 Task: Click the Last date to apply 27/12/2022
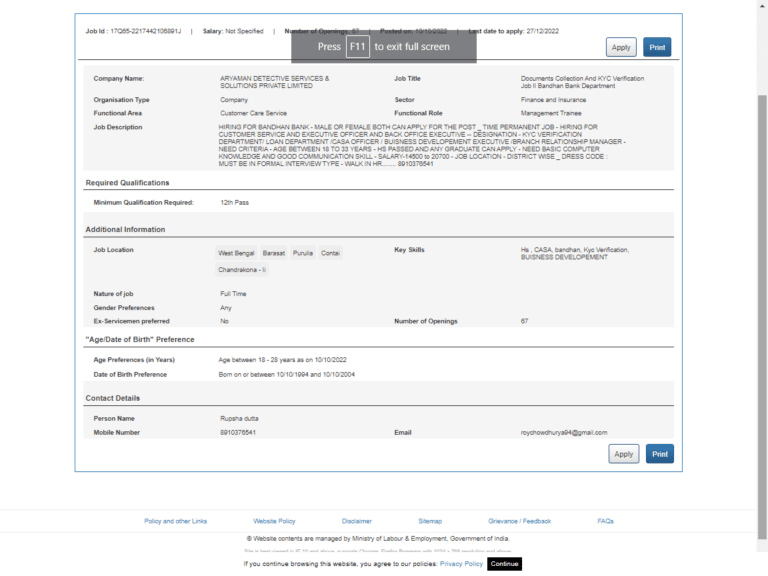pos(513,31)
